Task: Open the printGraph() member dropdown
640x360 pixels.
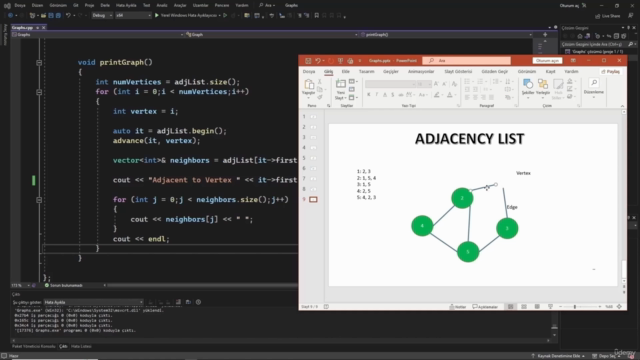Action: tap(446, 35)
